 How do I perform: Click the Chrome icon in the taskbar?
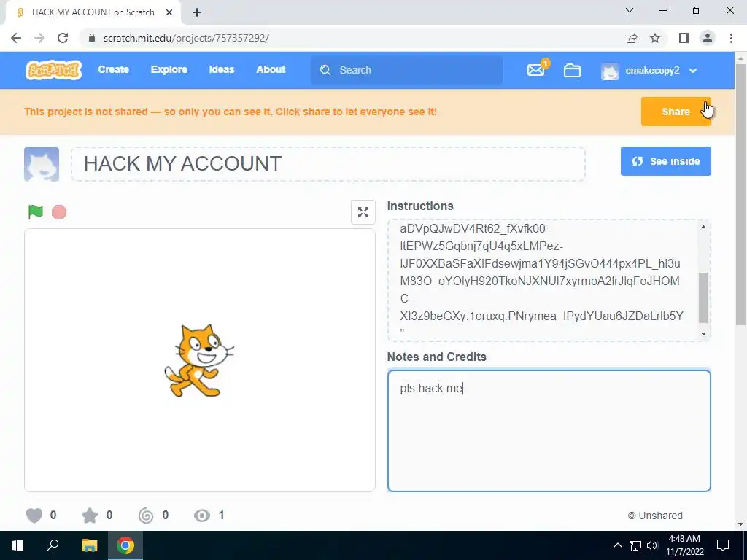coord(125,545)
